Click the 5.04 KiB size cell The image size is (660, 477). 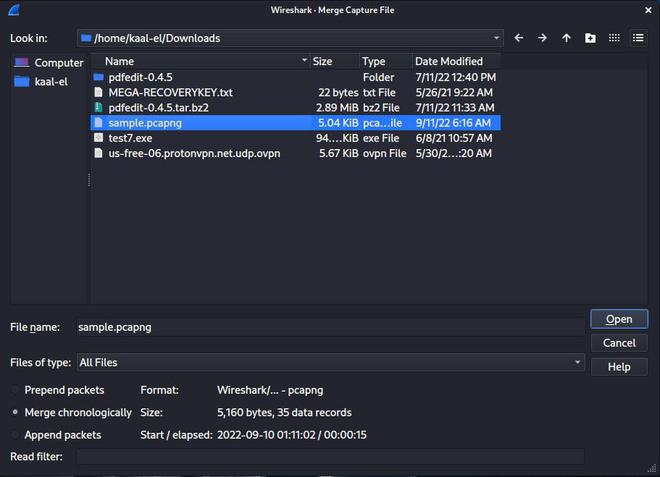(338, 123)
